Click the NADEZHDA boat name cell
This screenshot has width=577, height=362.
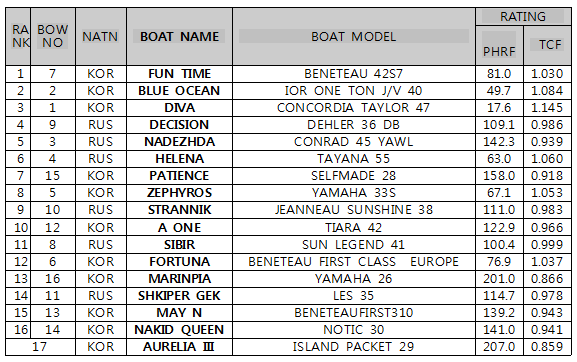click(x=179, y=142)
